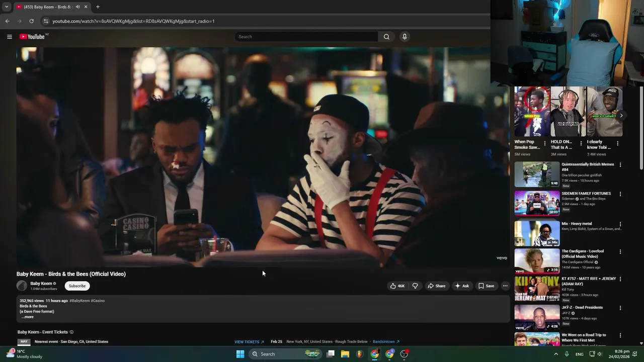Open OBS Studio from the taskbar
644x362 pixels.
(x=404, y=354)
